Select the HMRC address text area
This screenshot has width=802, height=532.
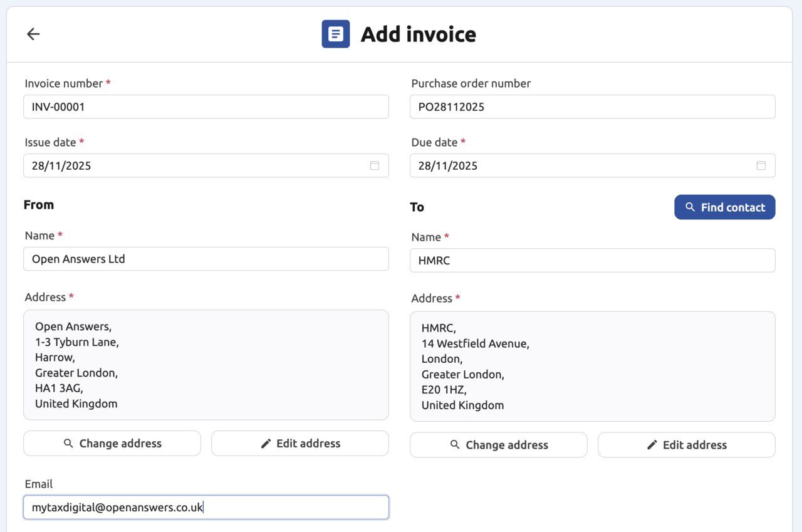click(592, 366)
